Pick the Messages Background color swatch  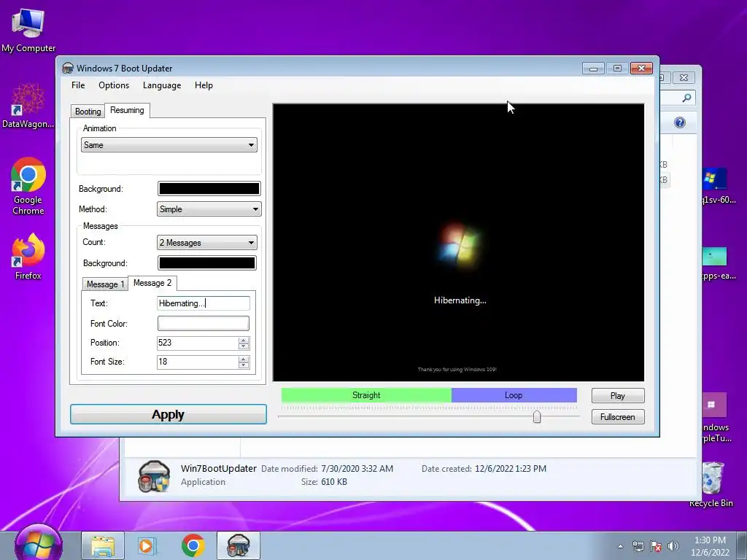(x=206, y=262)
